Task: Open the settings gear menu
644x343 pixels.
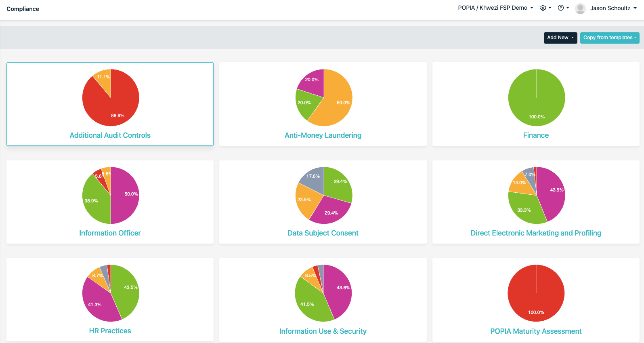Action: pyautogui.click(x=545, y=8)
